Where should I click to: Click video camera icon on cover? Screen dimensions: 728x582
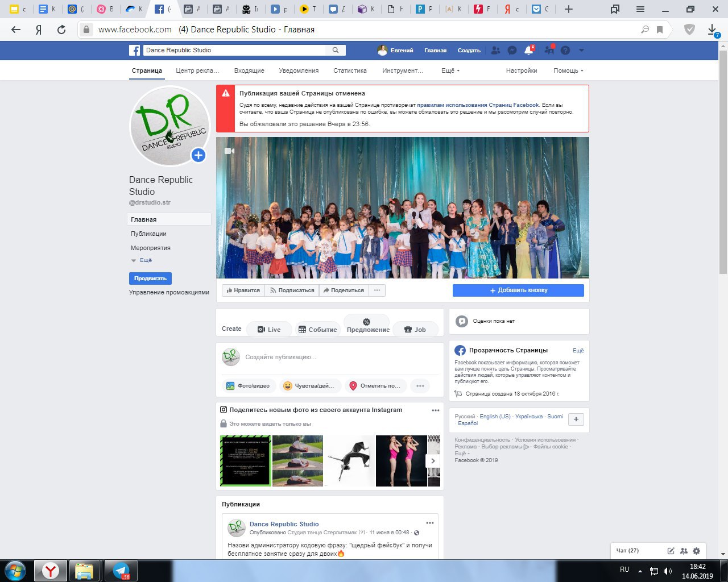[x=229, y=151]
